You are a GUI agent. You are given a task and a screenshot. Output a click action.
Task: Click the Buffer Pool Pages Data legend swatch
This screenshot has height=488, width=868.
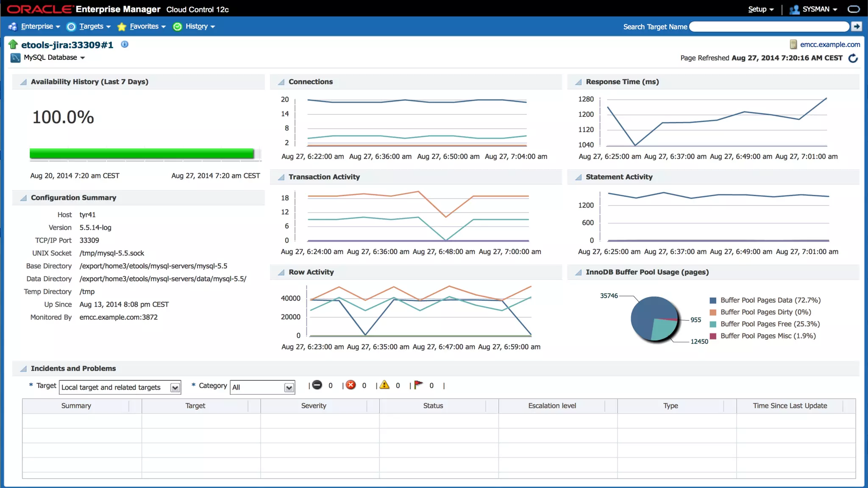(x=713, y=300)
